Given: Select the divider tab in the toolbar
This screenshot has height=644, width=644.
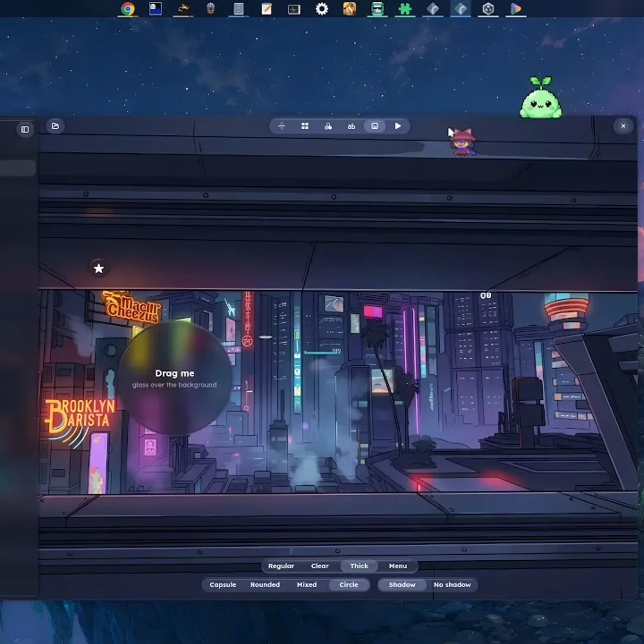Looking at the screenshot, I should [282, 126].
